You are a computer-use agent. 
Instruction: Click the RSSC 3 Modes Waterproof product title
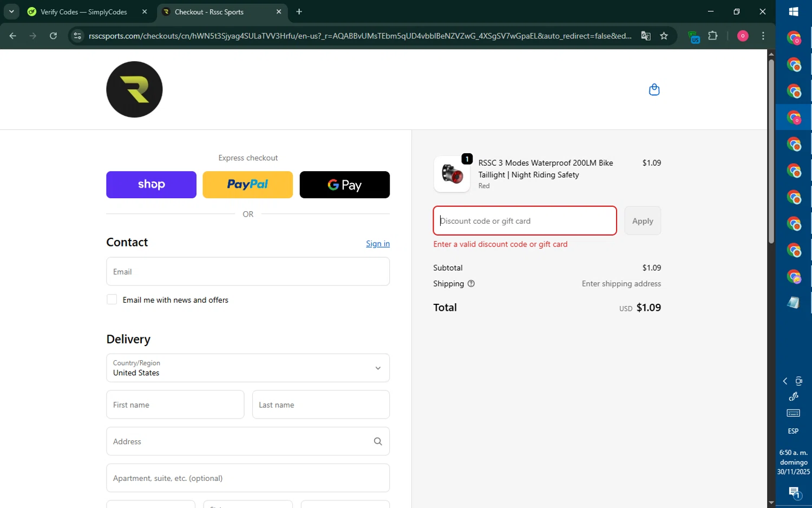pos(546,169)
